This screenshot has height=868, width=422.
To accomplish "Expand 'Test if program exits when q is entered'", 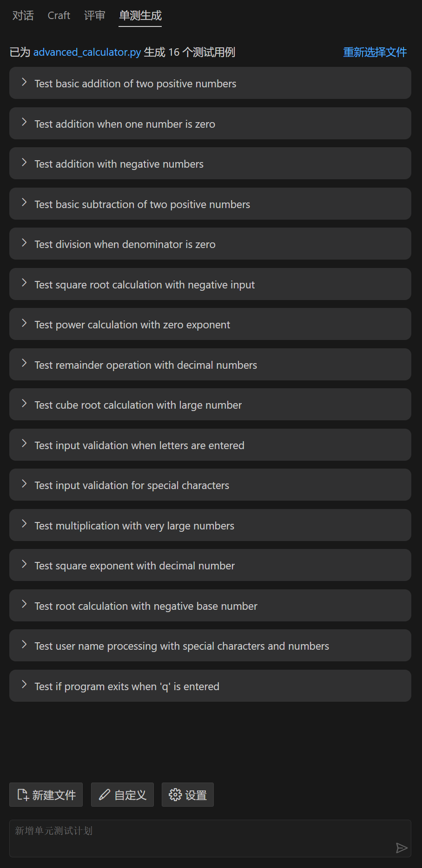I will pyautogui.click(x=210, y=686).
